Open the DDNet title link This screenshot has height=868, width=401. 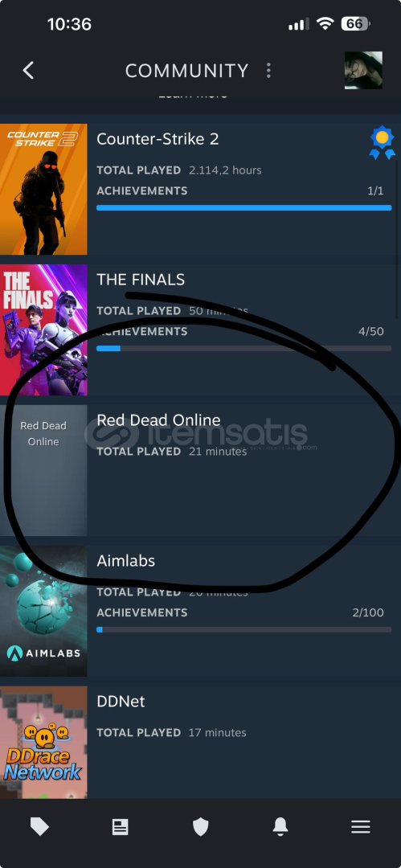(x=121, y=702)
